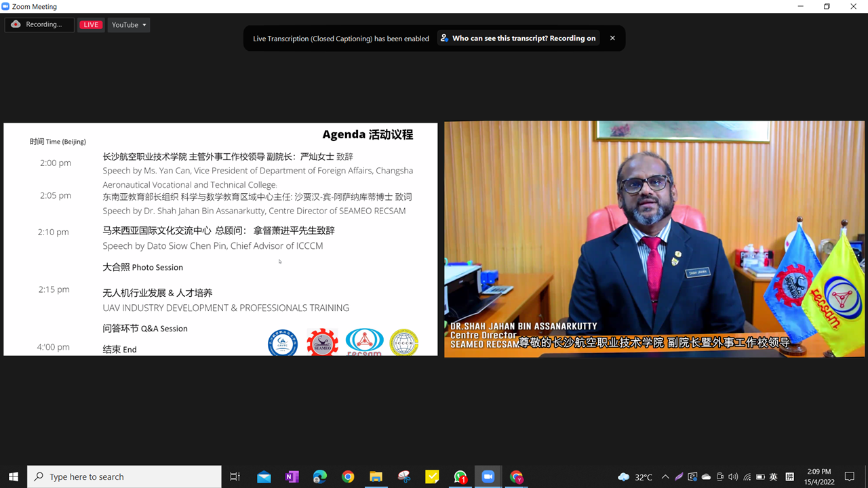Launch the Mail app from the taskbar
Viewport: 868px width, 488px height.
pyautogui.click(x=264, y=476)
